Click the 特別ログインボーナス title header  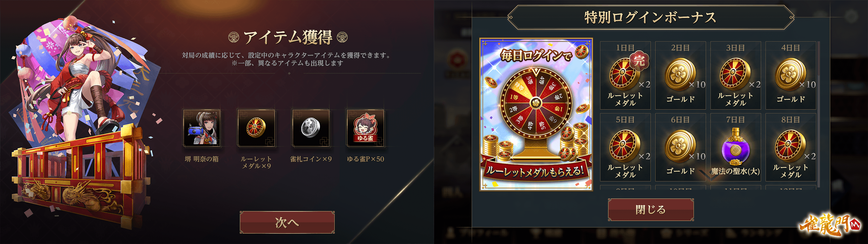650,17
